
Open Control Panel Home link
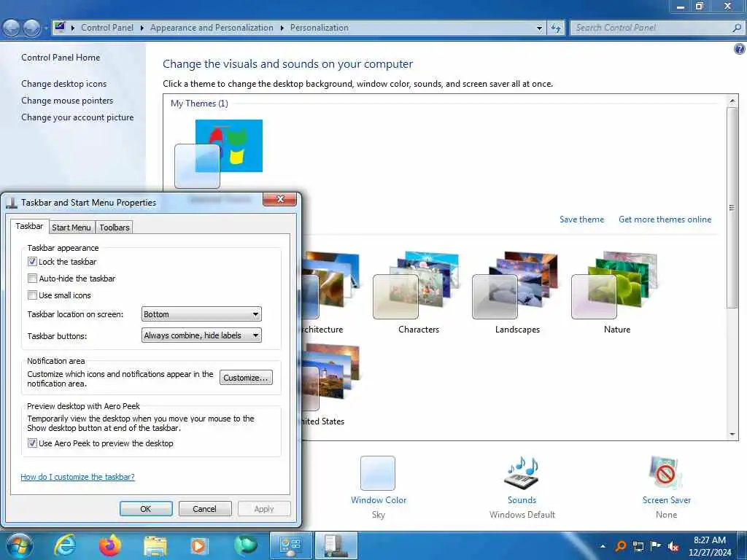(61, 57)
